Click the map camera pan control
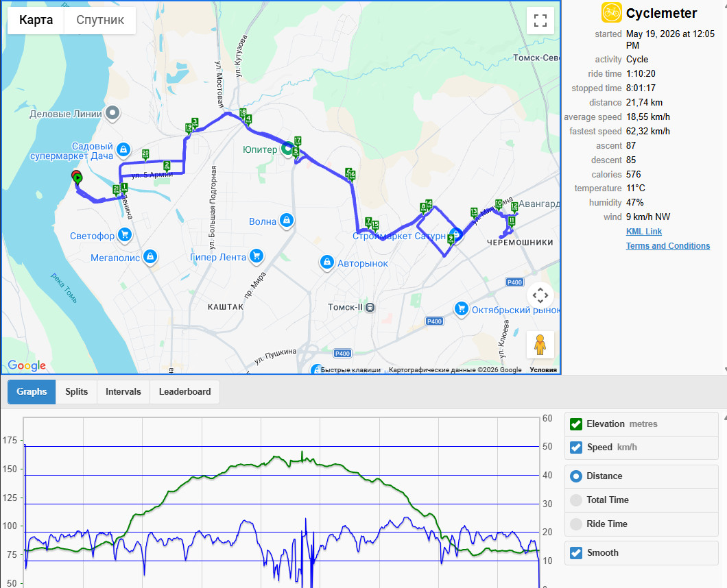 point(540,295)
